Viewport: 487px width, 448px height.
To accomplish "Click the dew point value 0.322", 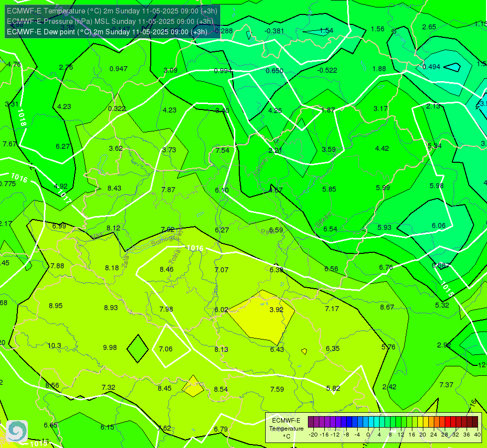I will (x=117, y=109).
